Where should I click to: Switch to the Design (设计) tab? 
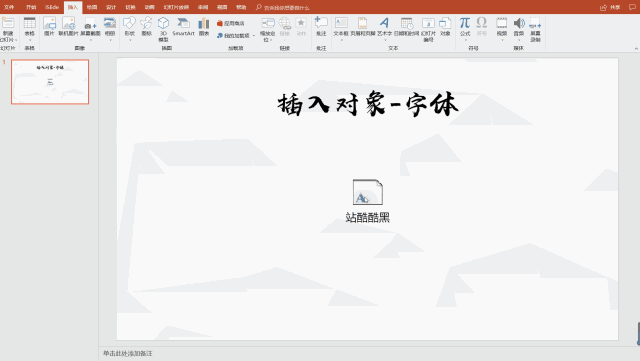click(x=111, y=7)
